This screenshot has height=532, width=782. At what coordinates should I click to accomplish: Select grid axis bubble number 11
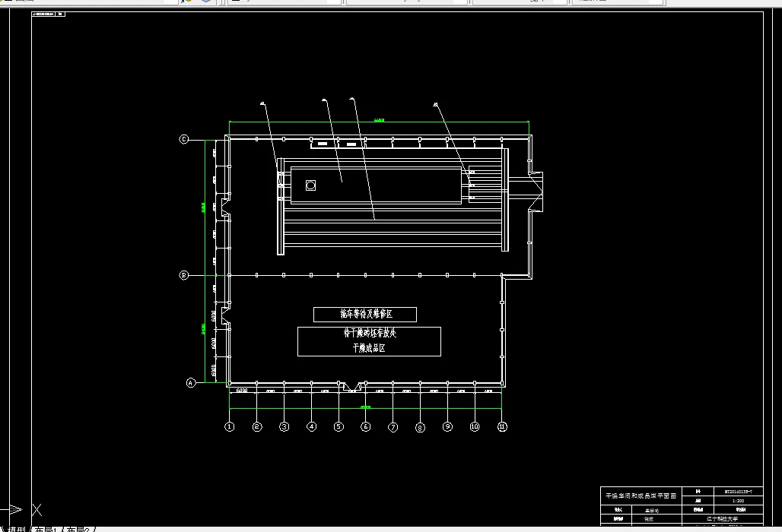tap(502, 427)
